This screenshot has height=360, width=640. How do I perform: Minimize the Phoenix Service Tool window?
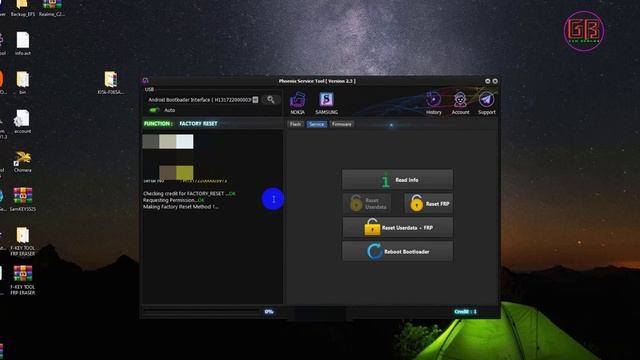[487, 81]
